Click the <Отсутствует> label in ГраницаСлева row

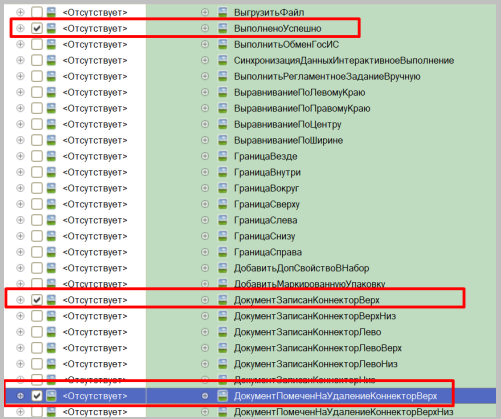[95, 220]
